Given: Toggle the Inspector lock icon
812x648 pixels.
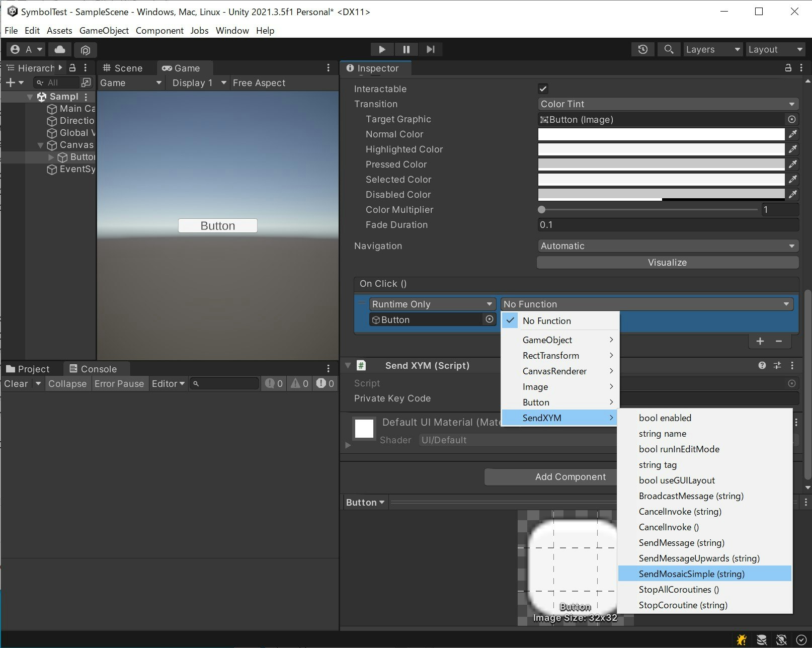Looking at the screenshot, I should click(788, 68).
